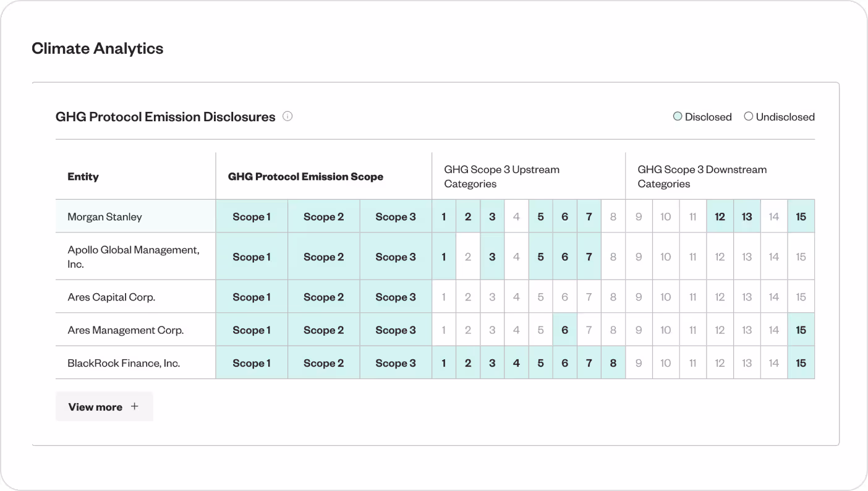This screenshot has width=868, height=491.
Task: Click category 11 in Ares Capital Corp. row
Action: [693, 297]
